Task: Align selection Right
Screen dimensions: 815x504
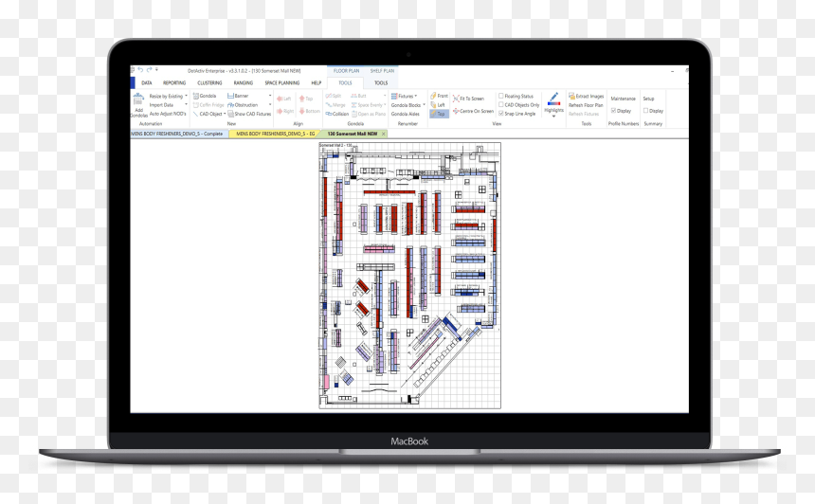Action: [x=285, y=111]
